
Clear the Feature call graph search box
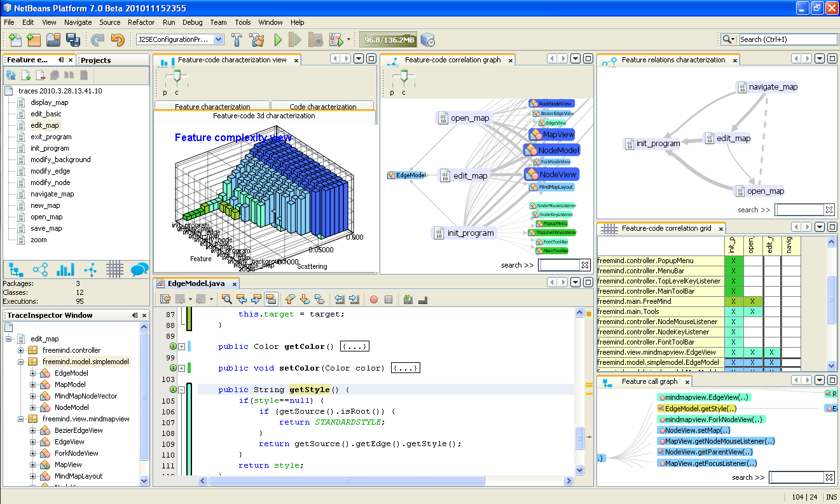click(x=829, y=477)
